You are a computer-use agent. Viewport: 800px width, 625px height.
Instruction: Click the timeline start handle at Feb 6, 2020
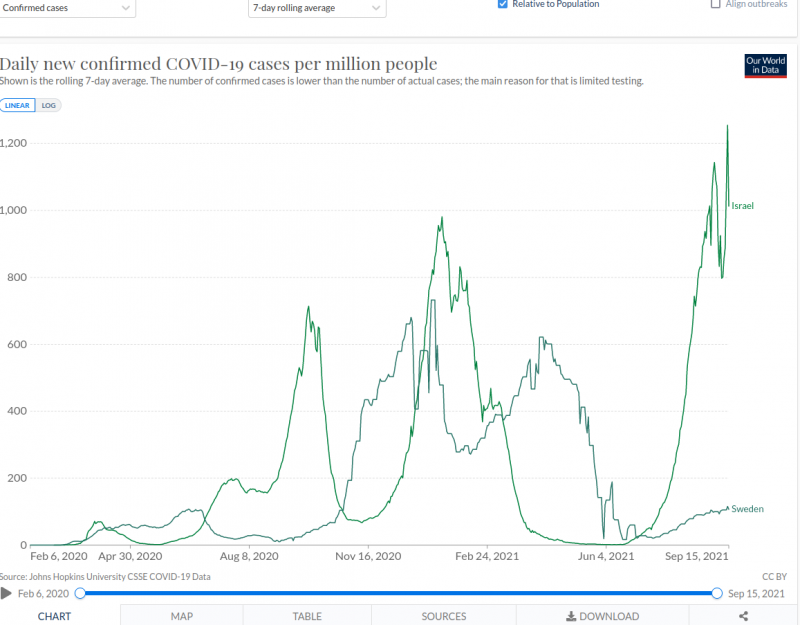[x=80, y=594]
